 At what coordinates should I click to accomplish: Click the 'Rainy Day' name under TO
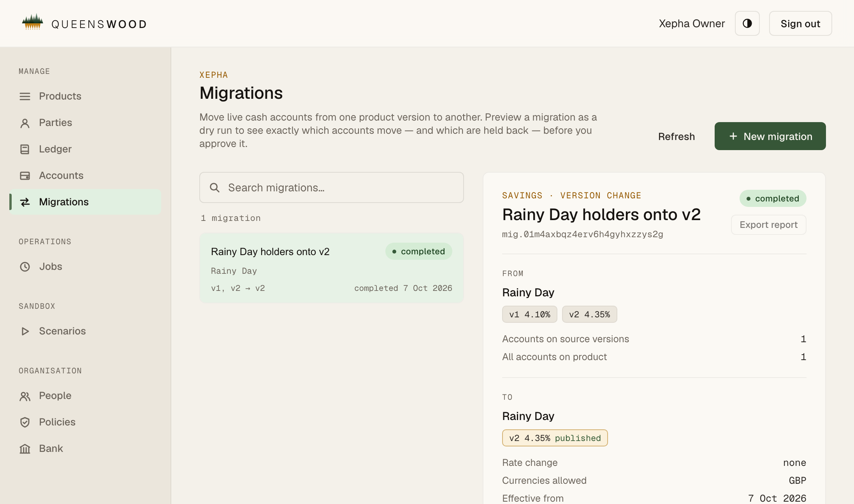click(x=528, y=416)
